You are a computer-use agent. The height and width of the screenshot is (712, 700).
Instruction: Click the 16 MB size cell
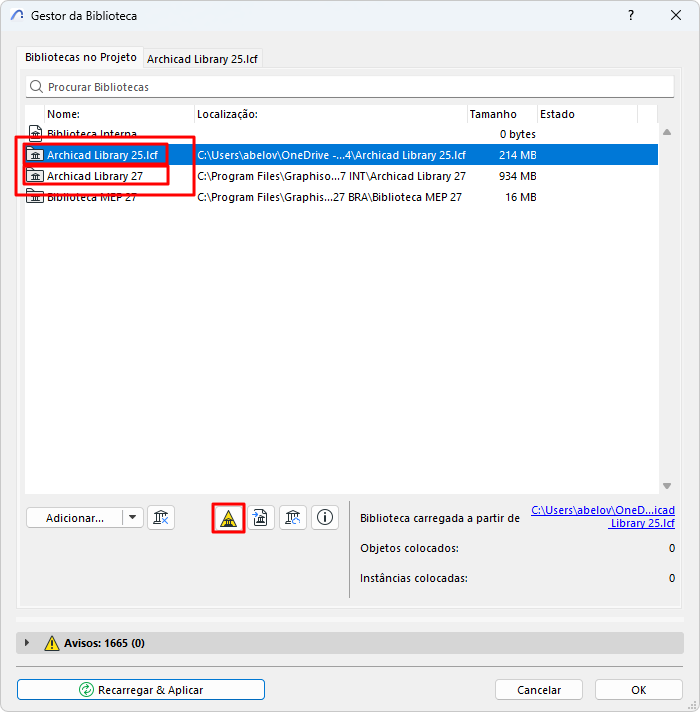pyautogui.click(x=521, y=197)
